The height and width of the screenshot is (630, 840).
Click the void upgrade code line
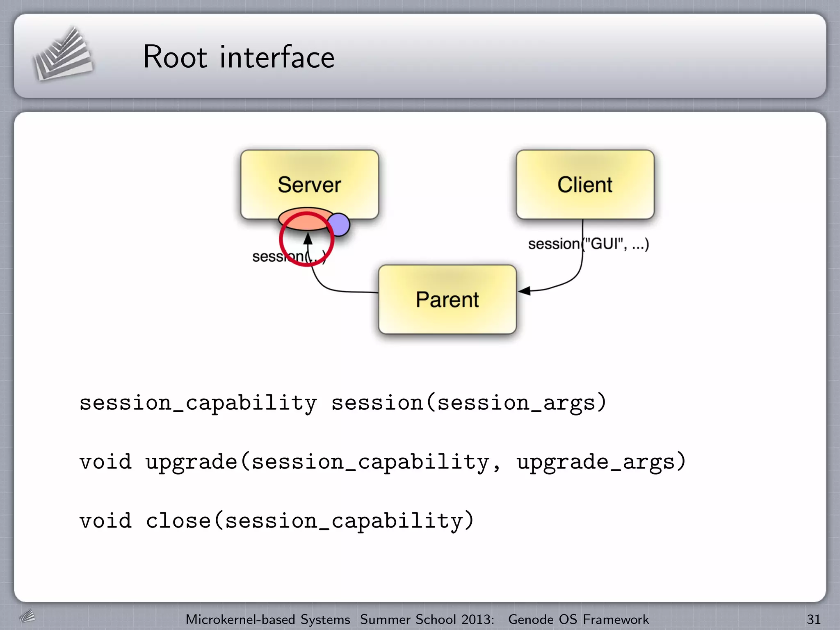pos(382,462)
